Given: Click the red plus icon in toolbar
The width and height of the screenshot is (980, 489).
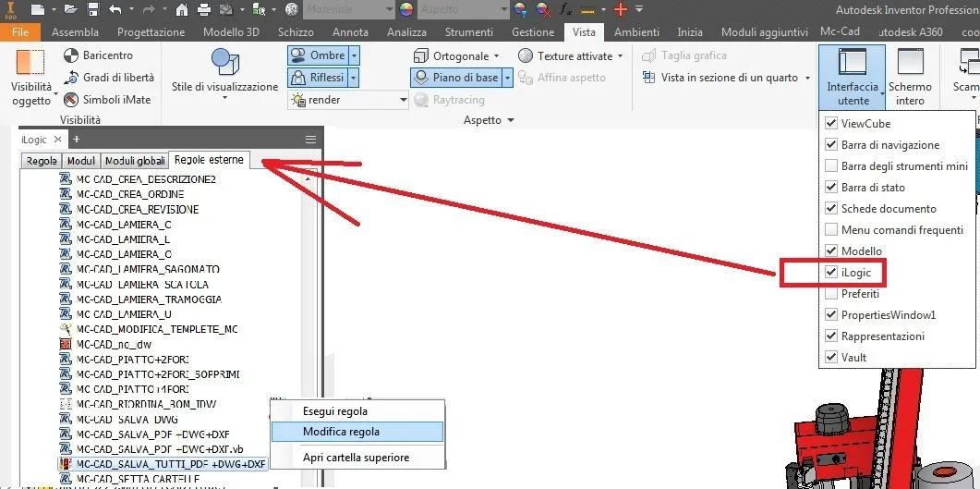Looking at the screenshot, I should pyautogui.click(x=620, y=9).
